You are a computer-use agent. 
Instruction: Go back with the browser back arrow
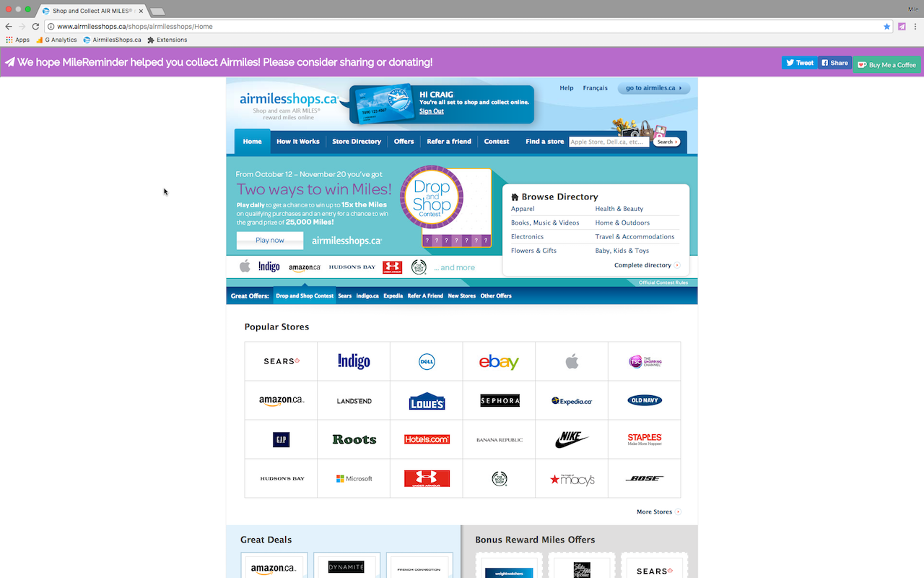(9, 27)
